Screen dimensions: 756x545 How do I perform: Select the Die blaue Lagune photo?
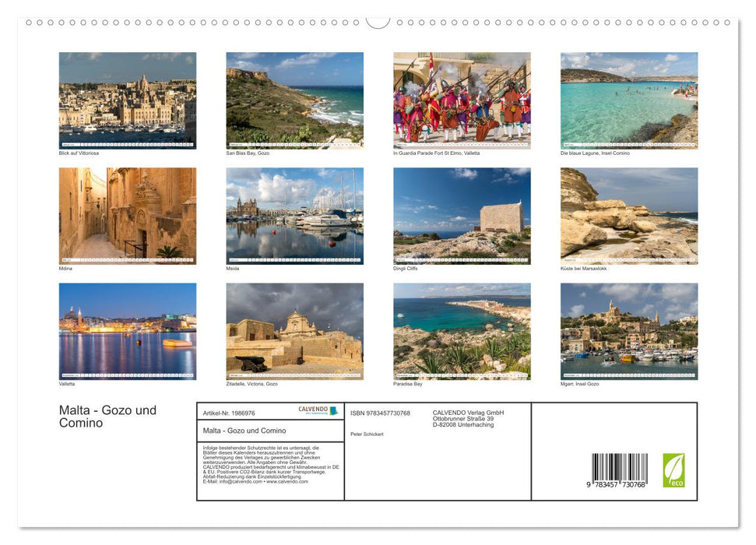(x=628, y=100)
